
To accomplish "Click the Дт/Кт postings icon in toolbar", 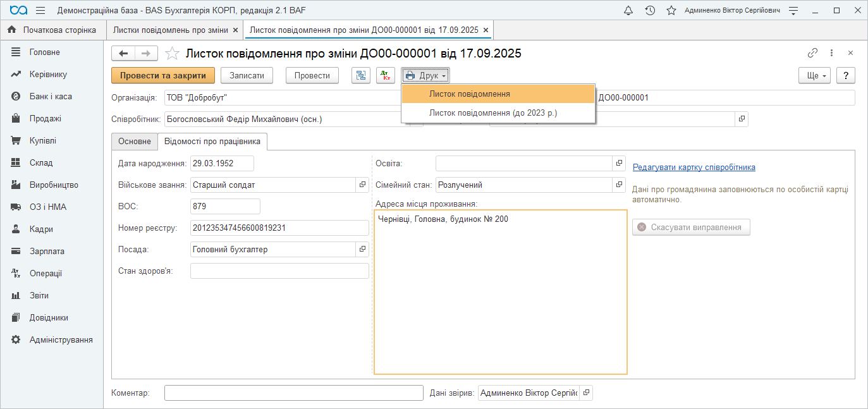I will point(386,75).
